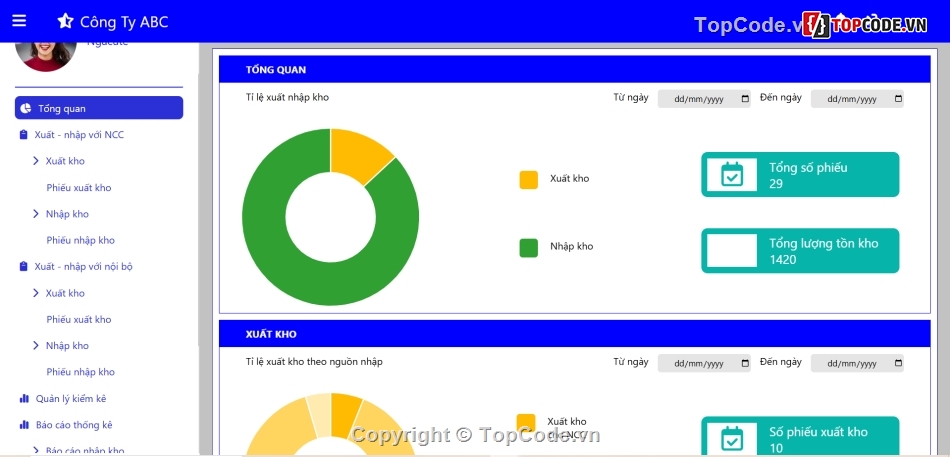The image size is (950, 457).
Task: Click the clipboard icon beside Xuất - nhập với nội bộ
Action: click(x=24, y=267)
